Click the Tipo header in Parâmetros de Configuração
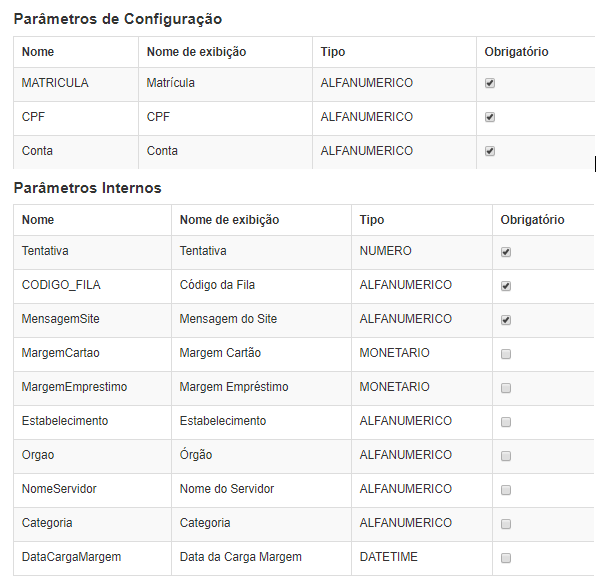 [x=333, y=52]
